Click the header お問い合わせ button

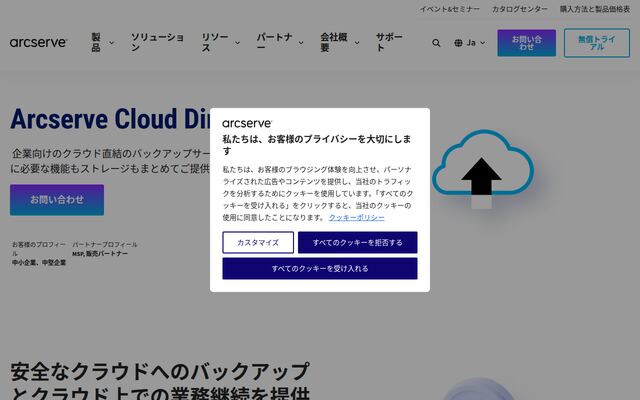pos(527,43)
